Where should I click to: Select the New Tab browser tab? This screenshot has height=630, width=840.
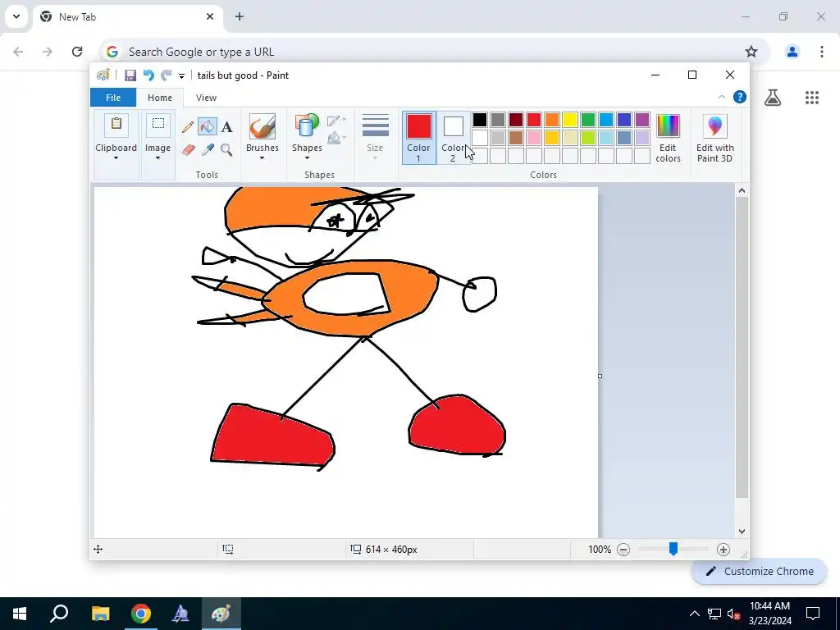pyautogui.click(x=127, y=17)
